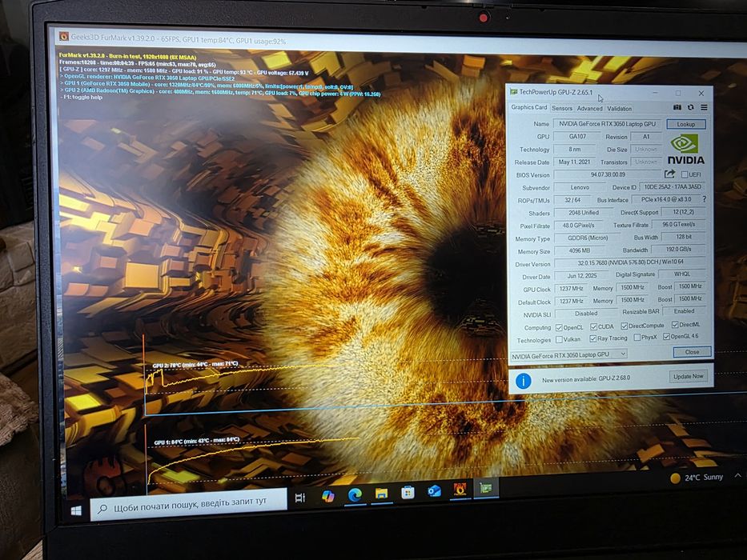Image resolution: width=747 pixels, height=560 pixels.
Task: Switch to the Advanced tab
Action: click(x=590, y=109)
